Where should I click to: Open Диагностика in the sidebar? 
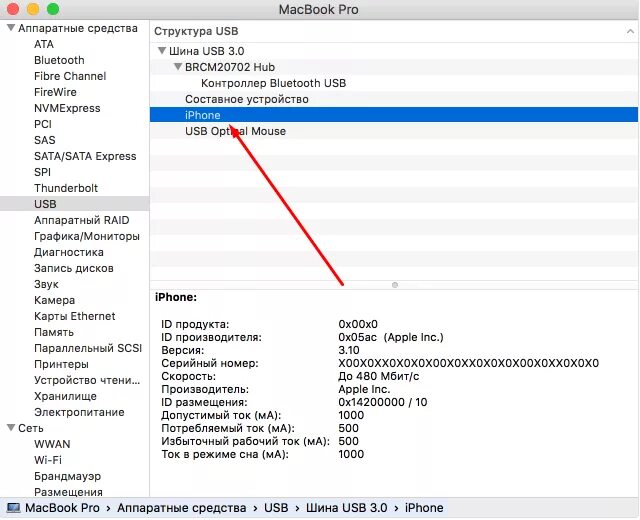click(x=69, y=252)
